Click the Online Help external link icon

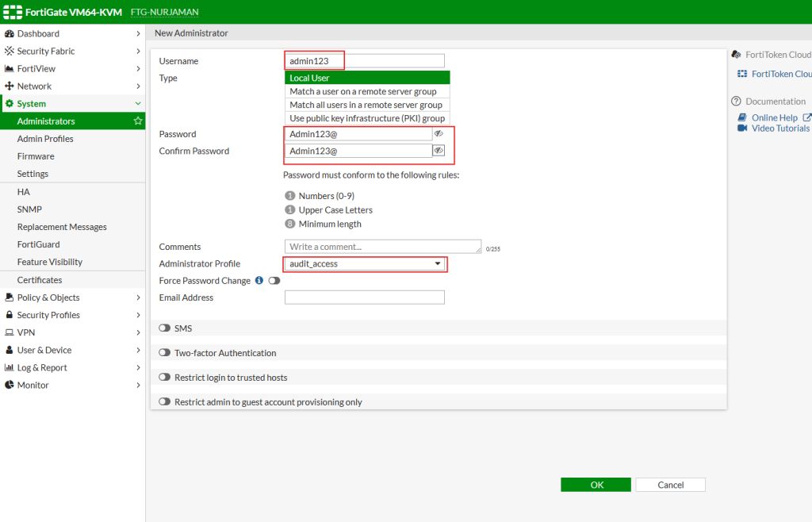point(807,118)
